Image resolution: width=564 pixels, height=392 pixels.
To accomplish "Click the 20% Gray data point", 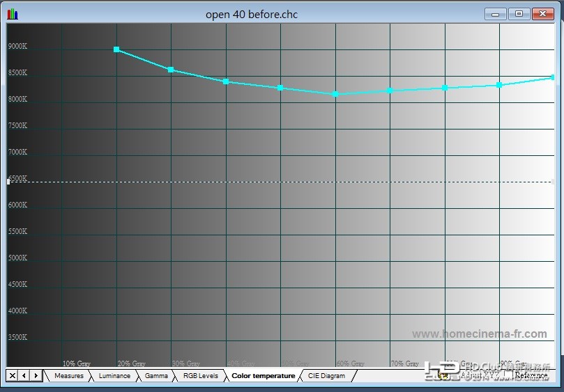I will click(x=116, y=49).
